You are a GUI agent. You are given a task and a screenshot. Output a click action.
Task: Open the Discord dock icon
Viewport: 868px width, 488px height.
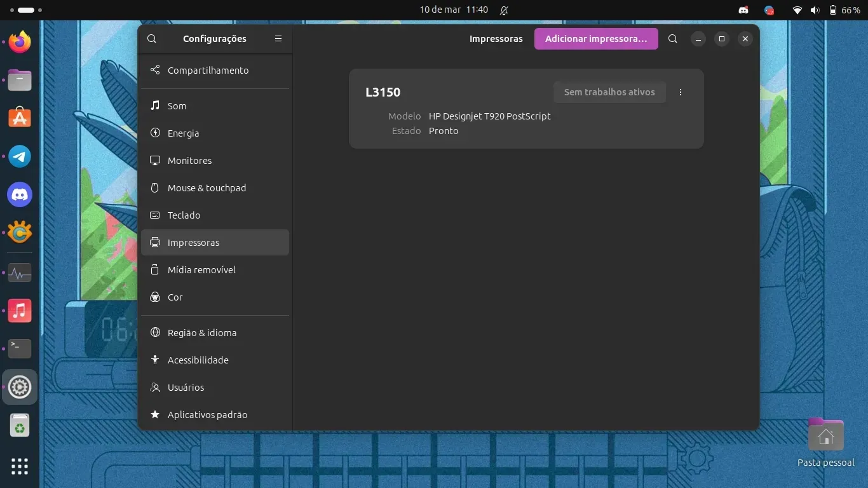click(20, 194)
